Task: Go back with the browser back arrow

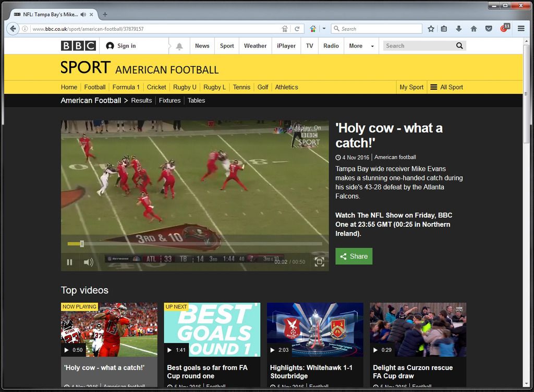Action: click(x=13, y=29)
